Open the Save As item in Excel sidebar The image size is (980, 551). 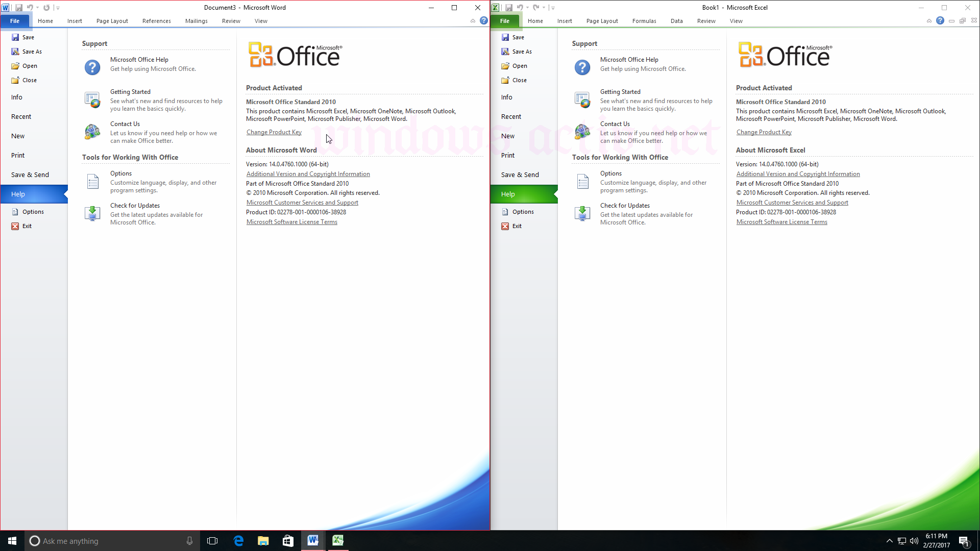(522, 51)
